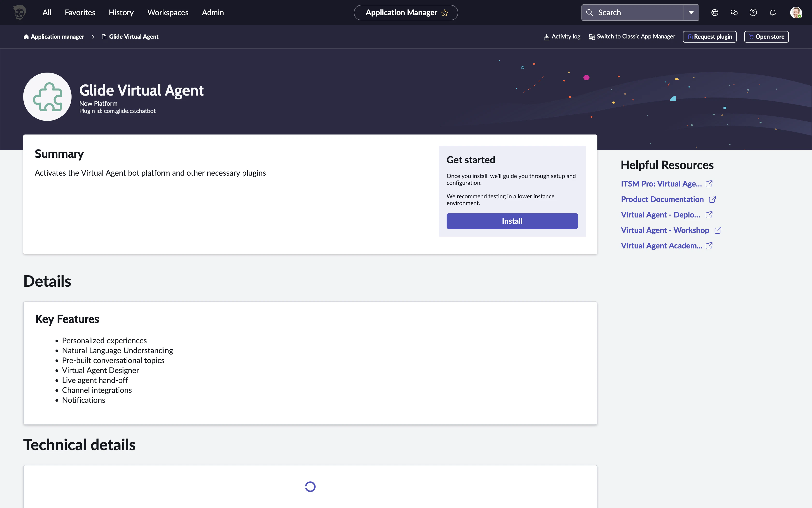Viewport: 812px width, 508px height.
Task: Switch to Classic App Manager
Action: tap(632, 37)
